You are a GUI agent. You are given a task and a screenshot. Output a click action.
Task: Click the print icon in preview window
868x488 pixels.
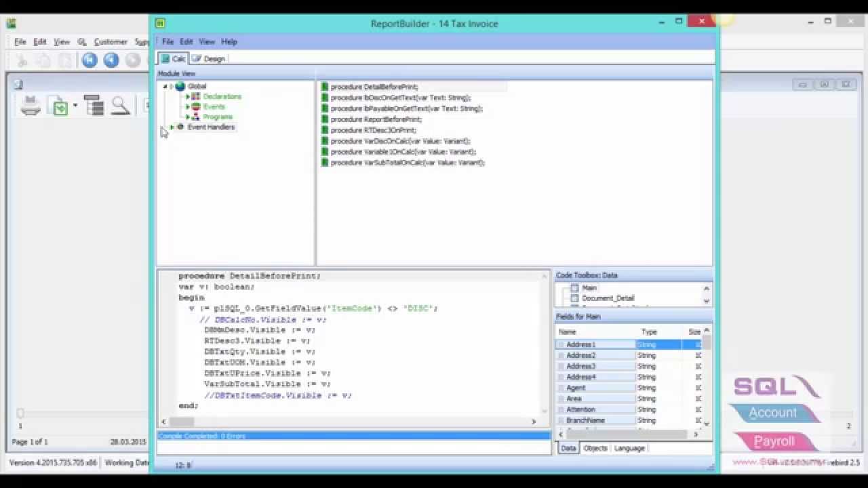tap(31, 106)
